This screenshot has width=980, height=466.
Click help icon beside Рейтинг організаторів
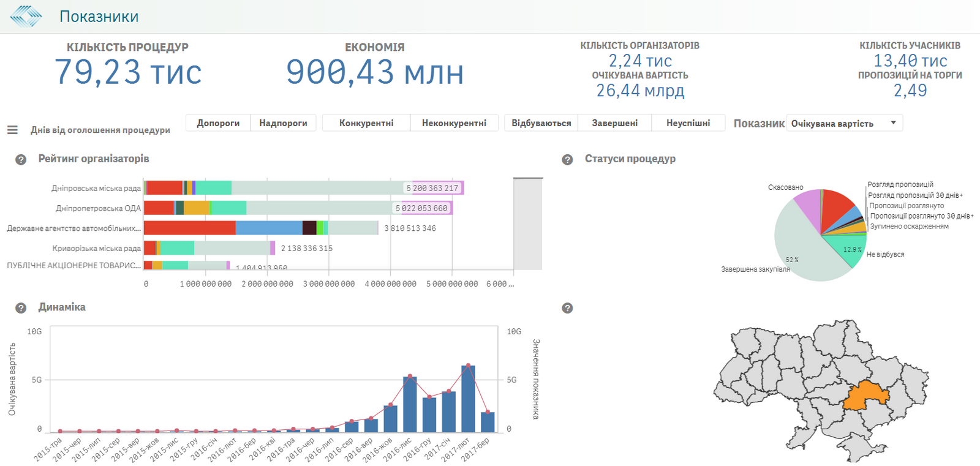[x=21, y=160]
